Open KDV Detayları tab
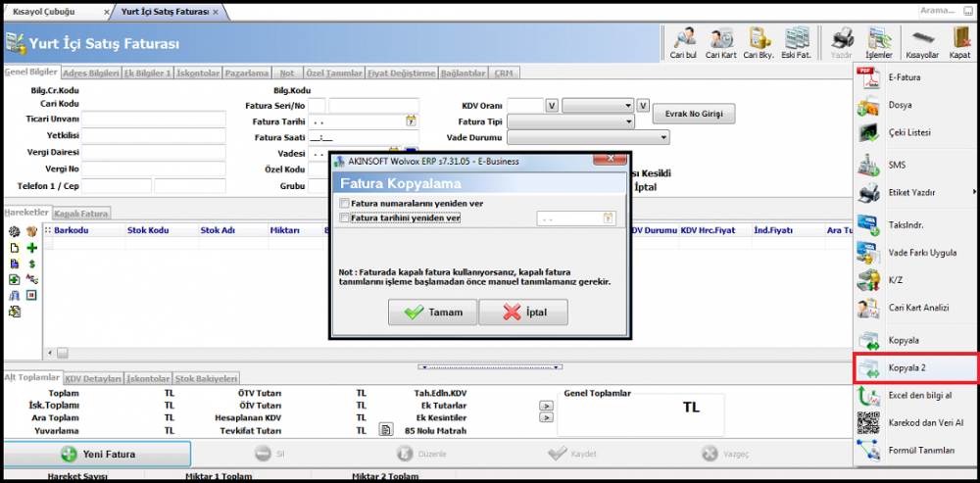980x483 pixels. (x=93, y=378)
